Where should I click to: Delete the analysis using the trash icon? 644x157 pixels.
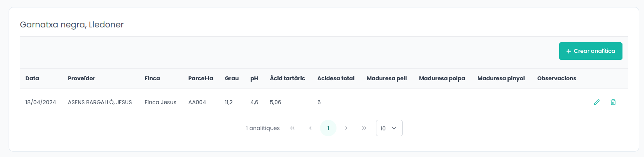click(613, 102)
